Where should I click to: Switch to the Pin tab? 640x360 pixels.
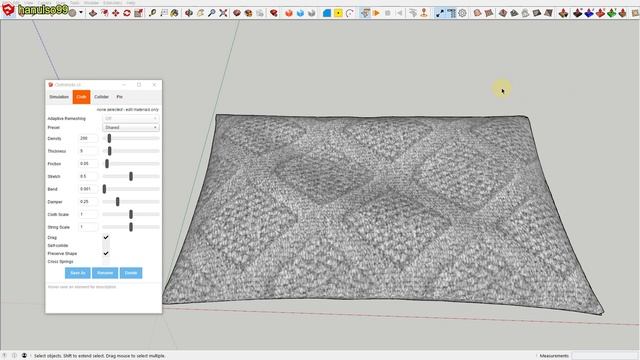coord(119,97)
